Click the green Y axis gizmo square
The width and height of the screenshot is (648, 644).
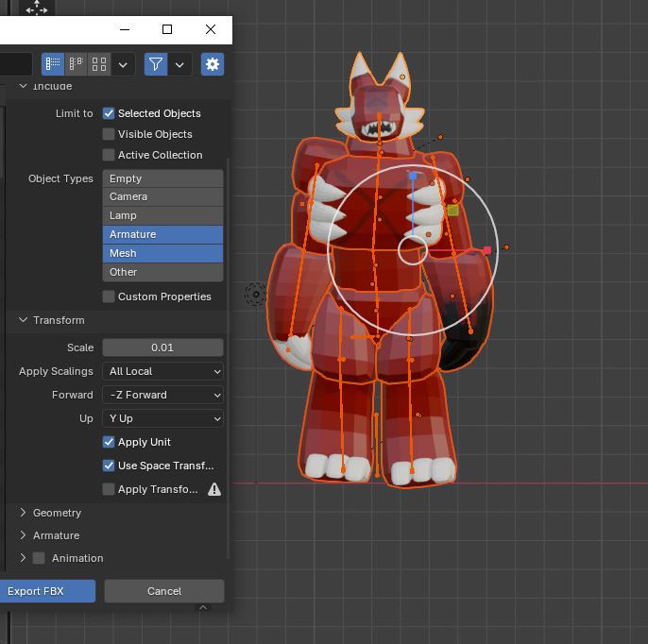453,211
